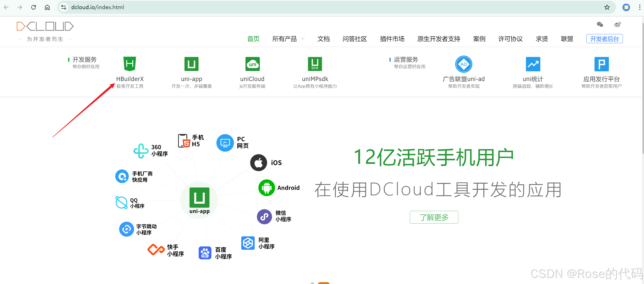Open the 插件市场 nav item
Viewport: 644px width, 284px height.
point(392,39)
